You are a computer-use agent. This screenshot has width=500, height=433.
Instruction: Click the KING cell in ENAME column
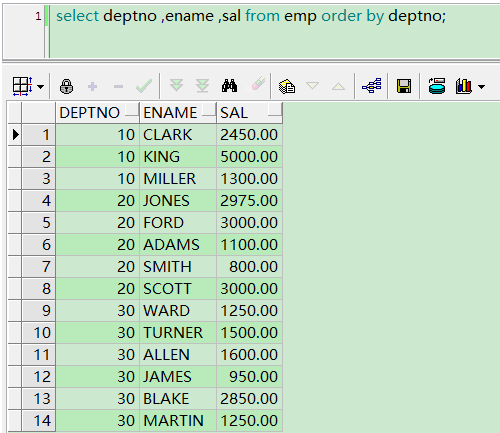click(x=178, y=157)
